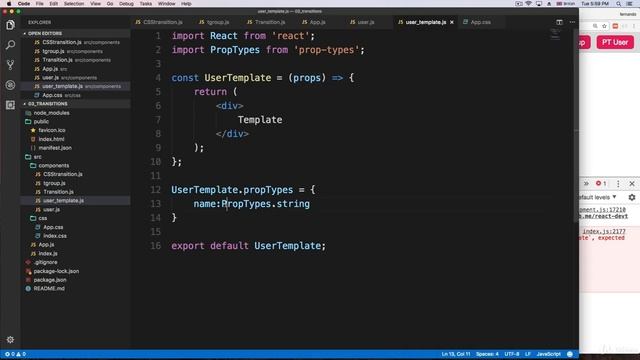Click the editor minimap preview
640x360 pixels.
(555, 34)
